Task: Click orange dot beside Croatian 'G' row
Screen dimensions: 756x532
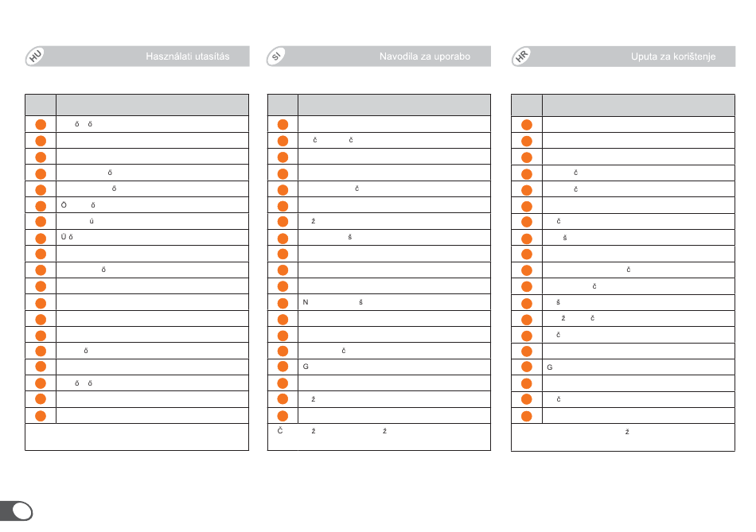Action: tap(527, 367)
